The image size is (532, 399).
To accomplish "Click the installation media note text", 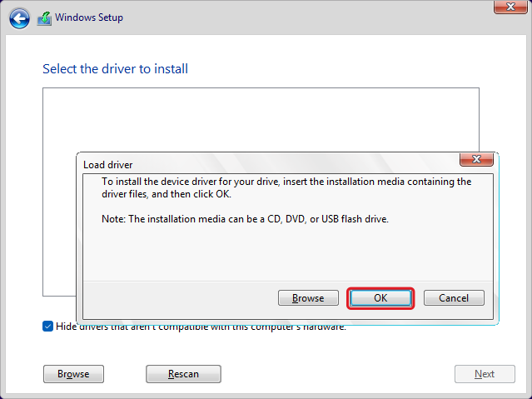I will coord(246,219).
